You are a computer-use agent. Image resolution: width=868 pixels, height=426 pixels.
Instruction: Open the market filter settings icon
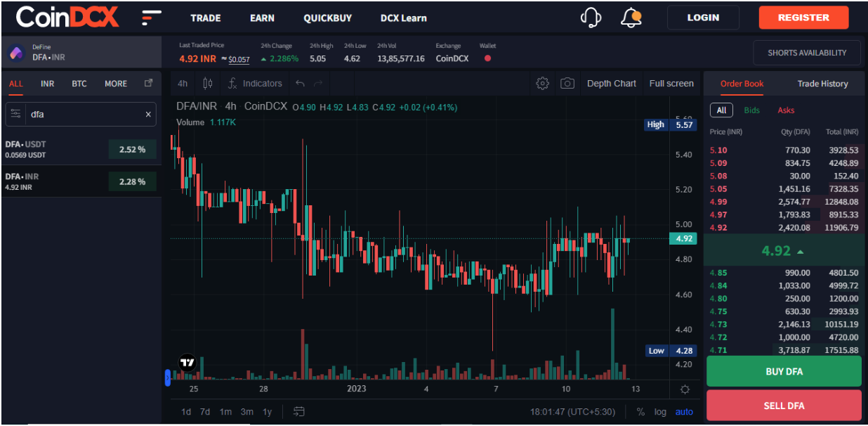coord(16,114)
